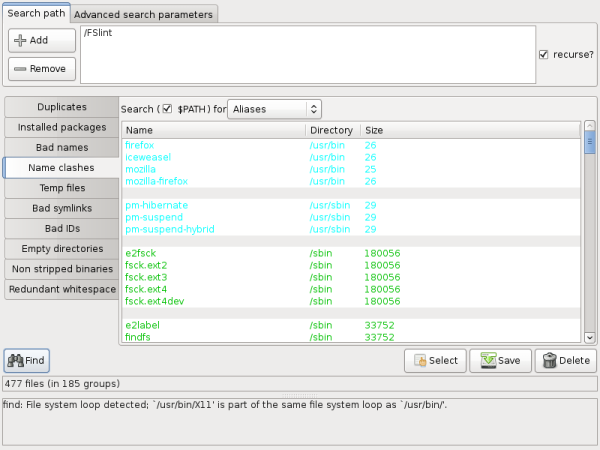600x450 pixels.
Task: Click the Select button icon
Action: point(422,360)
